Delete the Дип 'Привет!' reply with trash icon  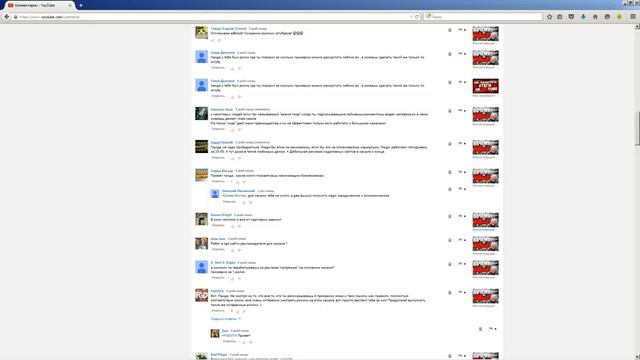(x=480, y=329)
